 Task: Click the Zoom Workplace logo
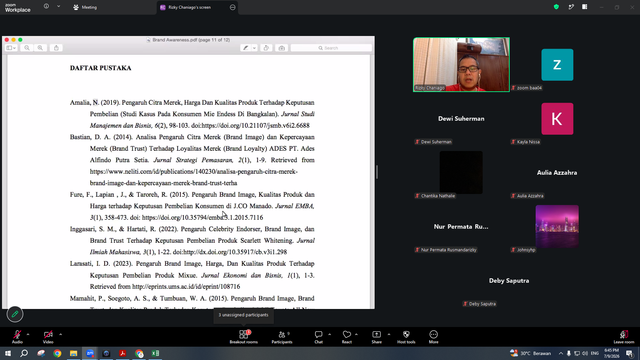tap(18, 8)
